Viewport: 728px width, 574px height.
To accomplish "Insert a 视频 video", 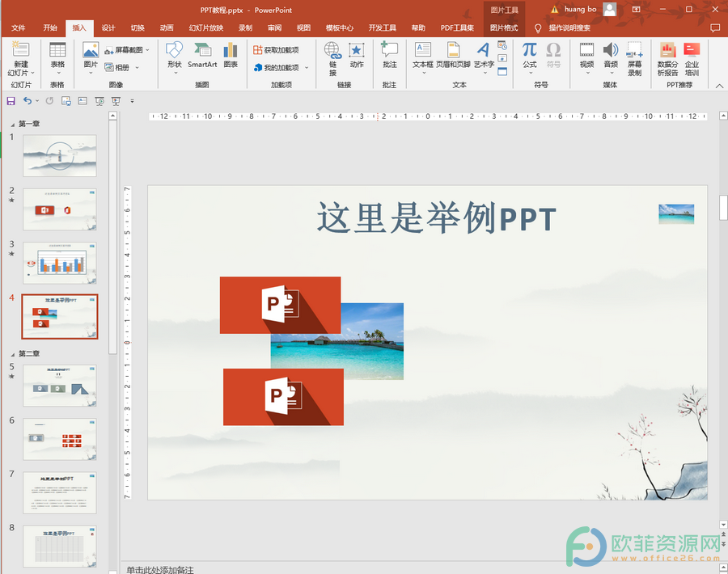I will click(587, 49).
